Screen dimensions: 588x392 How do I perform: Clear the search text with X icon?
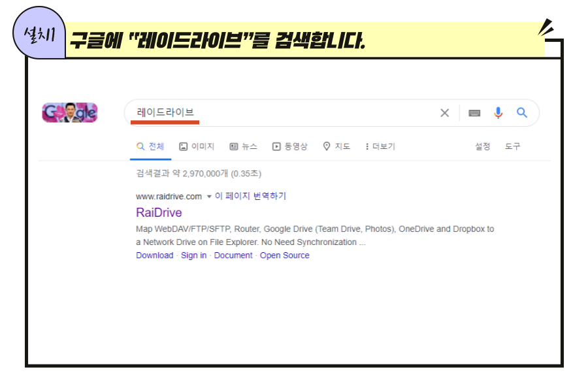click(x=444, y=113)
